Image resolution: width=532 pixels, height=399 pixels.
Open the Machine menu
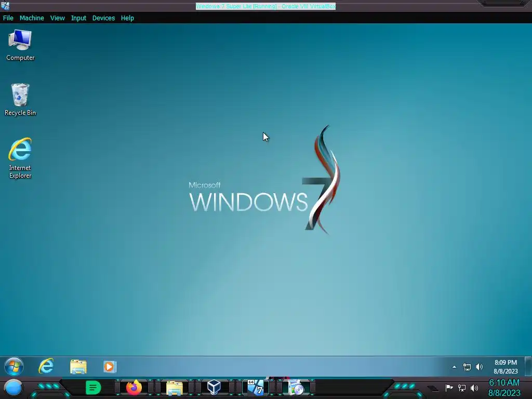(32, 18)
